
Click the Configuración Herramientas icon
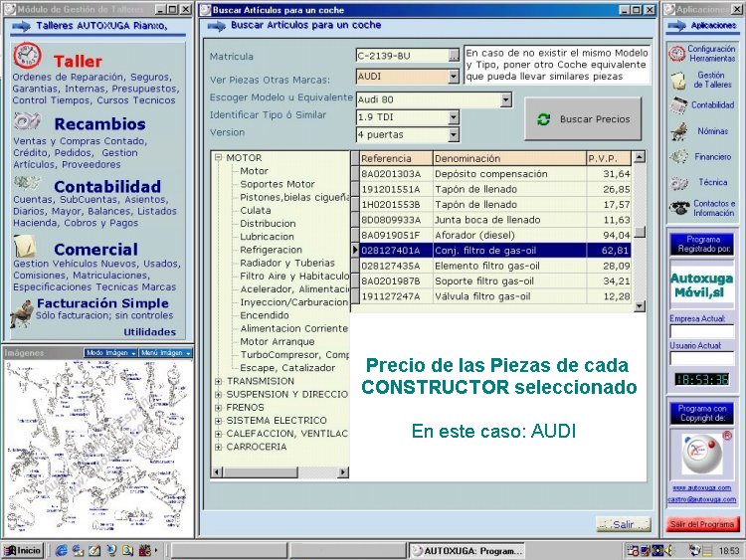click(676, 53)
